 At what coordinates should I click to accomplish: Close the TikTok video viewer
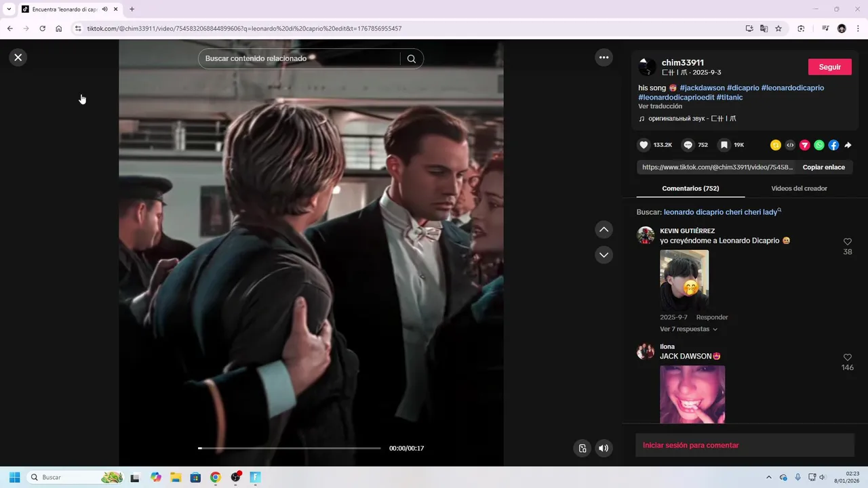pyautogui.click(x=18, y=58)
